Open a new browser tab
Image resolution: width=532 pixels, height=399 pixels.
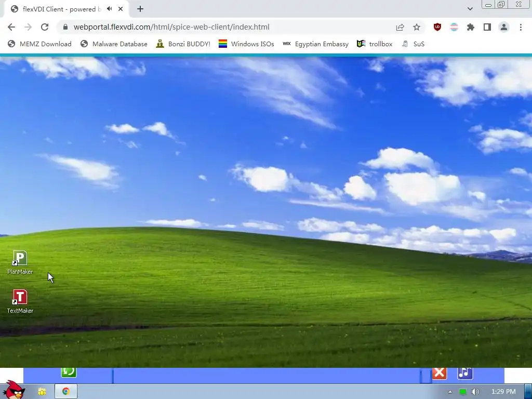(x=140, y=9)
